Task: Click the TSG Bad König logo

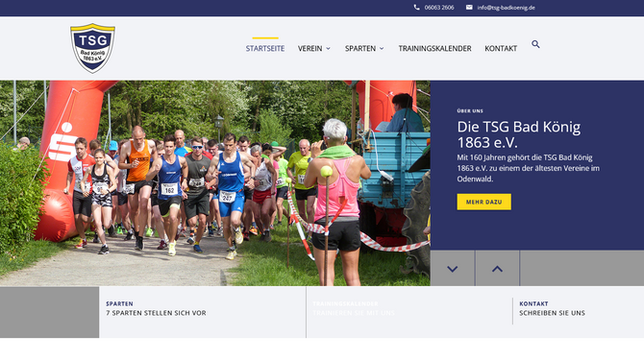Action: [92, 48]
